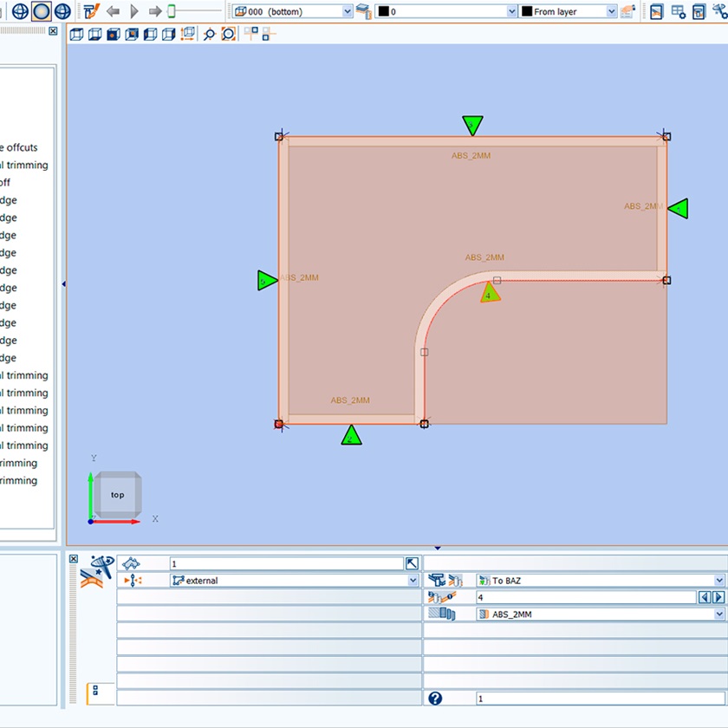
Task: Collapse bottom panel via blue arrow below viewport
Action: (438, 549)
